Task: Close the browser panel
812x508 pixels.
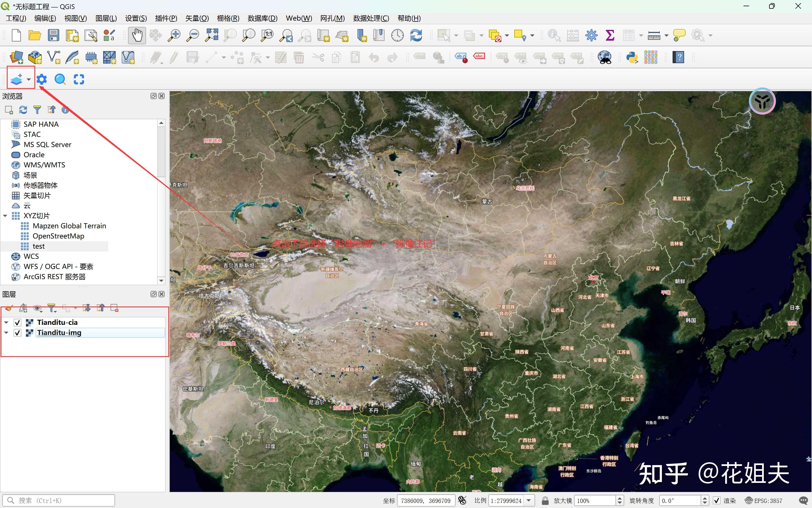Action: point(162,96)
